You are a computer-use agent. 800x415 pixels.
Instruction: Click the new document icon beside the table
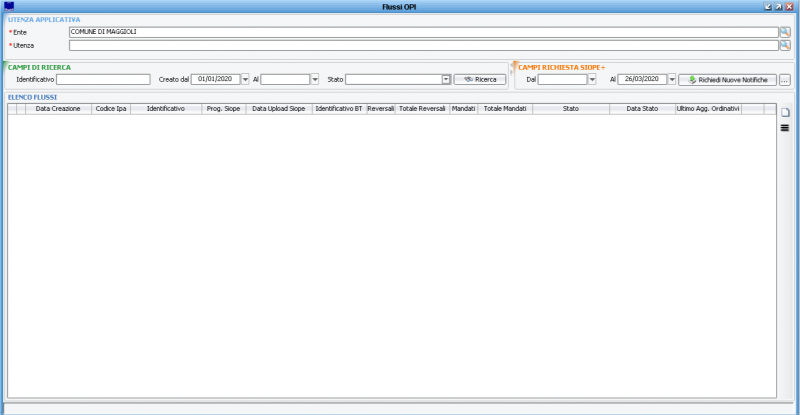click(x=785, y=112)
